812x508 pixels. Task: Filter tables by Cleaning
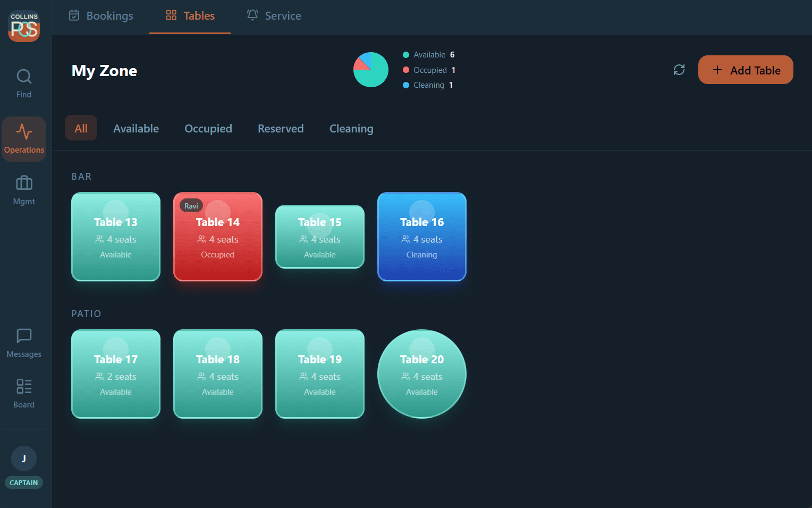tap(351, 128)
